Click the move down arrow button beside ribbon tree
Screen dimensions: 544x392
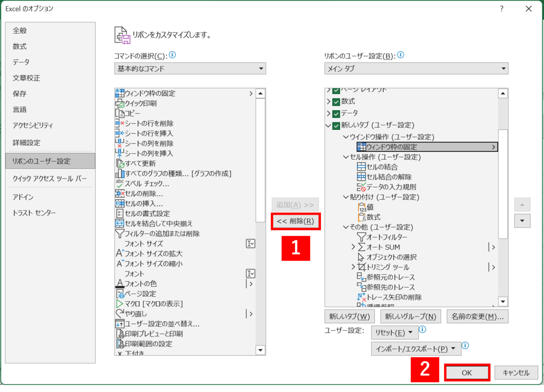[522, 221]
